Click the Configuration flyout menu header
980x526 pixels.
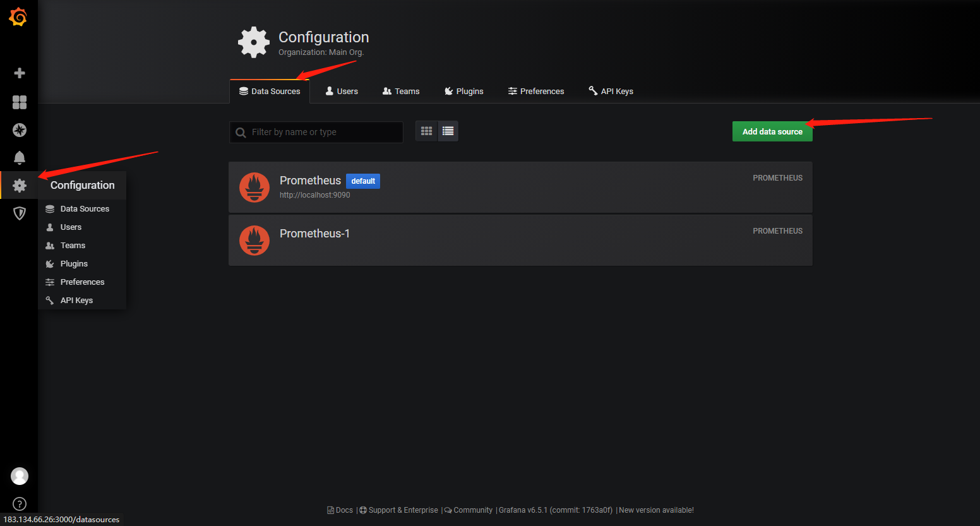point(82,185)
